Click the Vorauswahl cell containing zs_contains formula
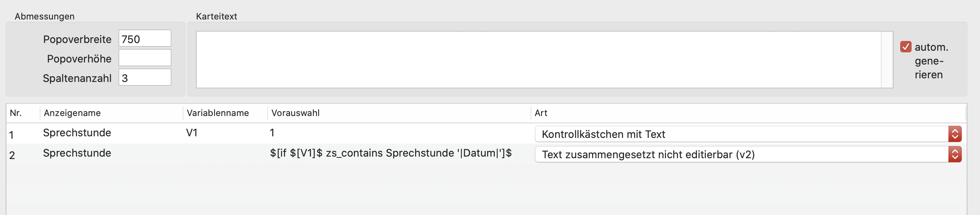Viewport: 980px width, 215px height. click(x=391, y=153)
